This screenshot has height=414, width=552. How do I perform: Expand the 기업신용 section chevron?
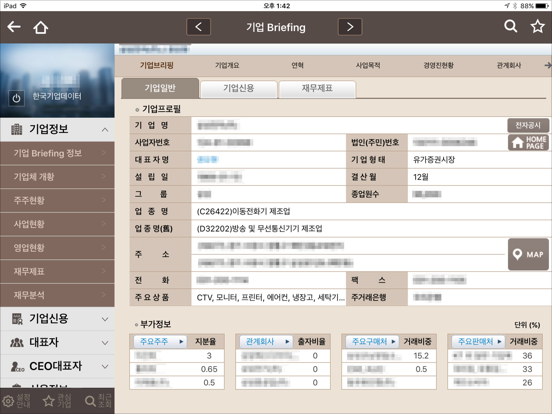click(105, 319)
